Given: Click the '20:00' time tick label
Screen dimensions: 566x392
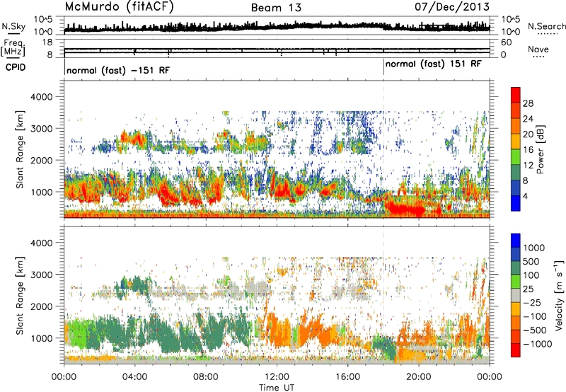Looking at the screenshot, I should pyautogui.click(x=419, y=377).
